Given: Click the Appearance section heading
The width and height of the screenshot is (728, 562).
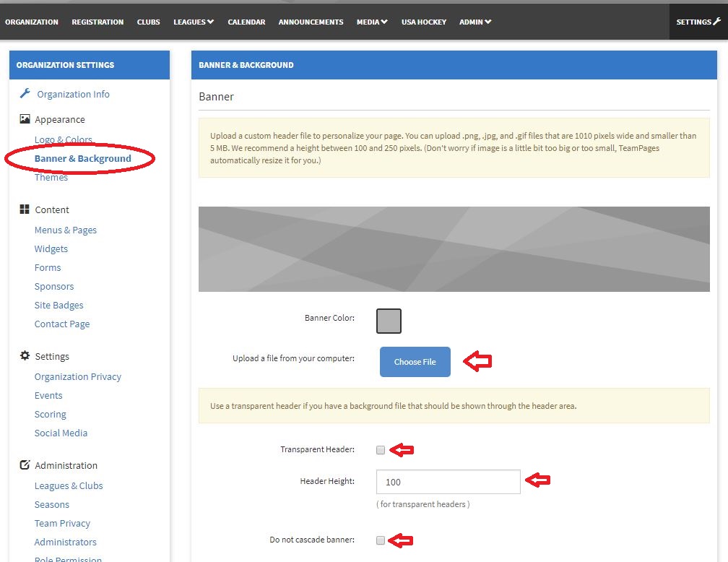Looking at the screenshot, I should pos(60,119).
